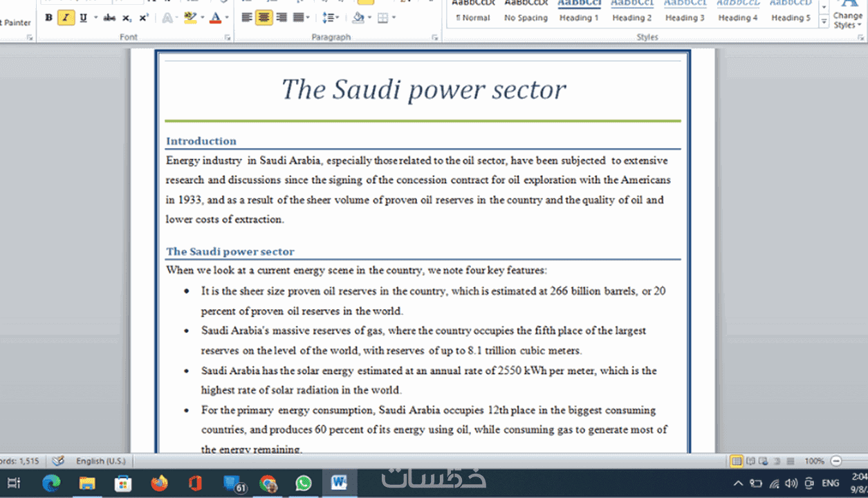Click the Zoom Out minus button

835,461
